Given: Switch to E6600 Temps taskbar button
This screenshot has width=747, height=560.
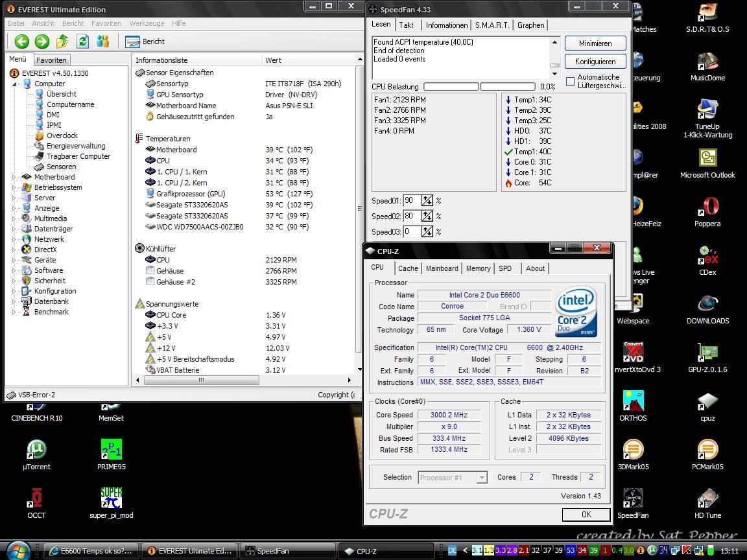Looking at the screenshot, I should click(91, 551).
